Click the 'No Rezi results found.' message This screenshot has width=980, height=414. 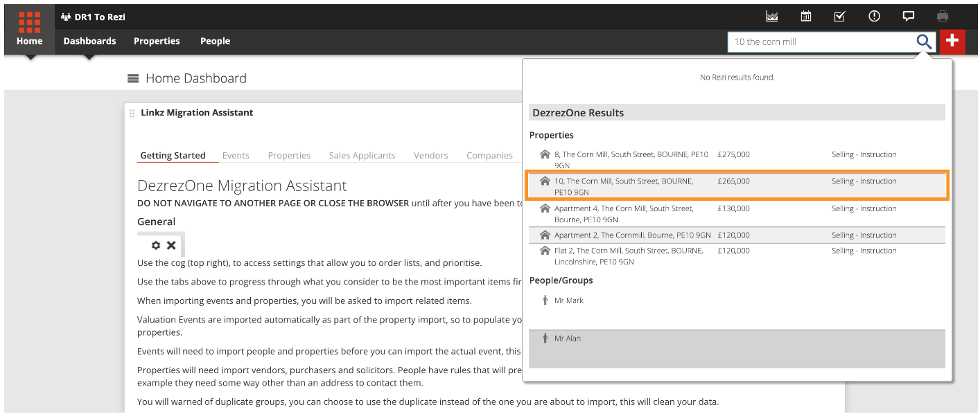click(737, 78)
